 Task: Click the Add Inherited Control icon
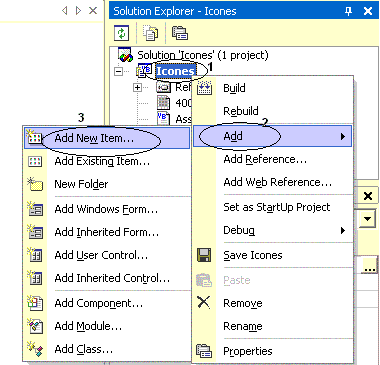point(35,278)
